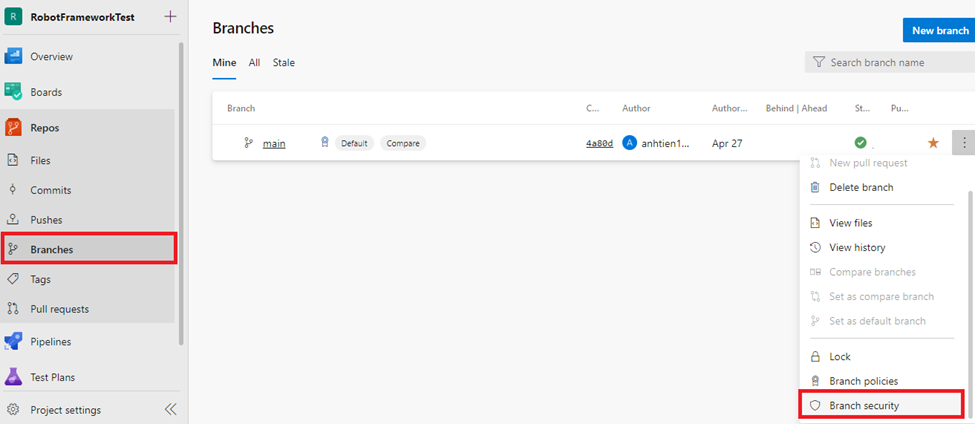Click the plus icon beside RobotFrameworkTest
The height and width of the screenshot is (424, 975).
pyautogui.click(x=170, y=16)
